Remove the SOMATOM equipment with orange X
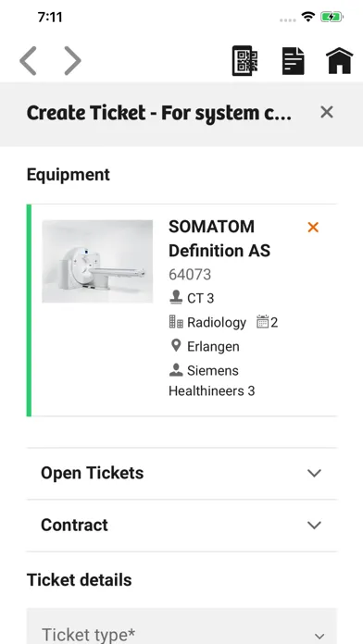 (x=313, y=227)
